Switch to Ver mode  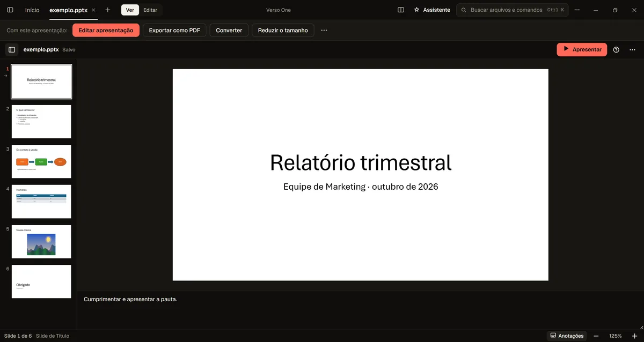pos(130,10)
